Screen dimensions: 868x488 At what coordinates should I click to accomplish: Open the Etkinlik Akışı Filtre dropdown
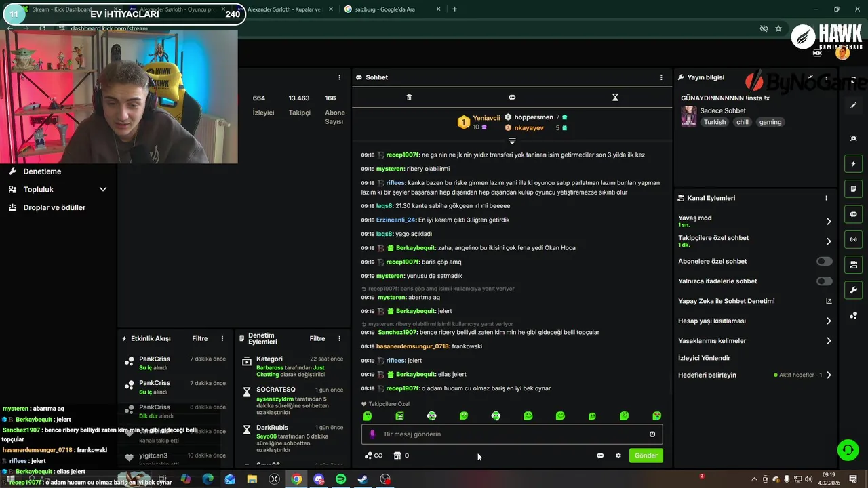pyautogui.click(x=199, y=338)
